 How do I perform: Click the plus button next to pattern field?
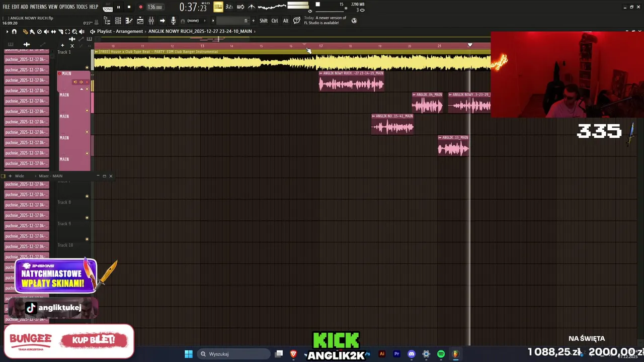coord(253,21)
